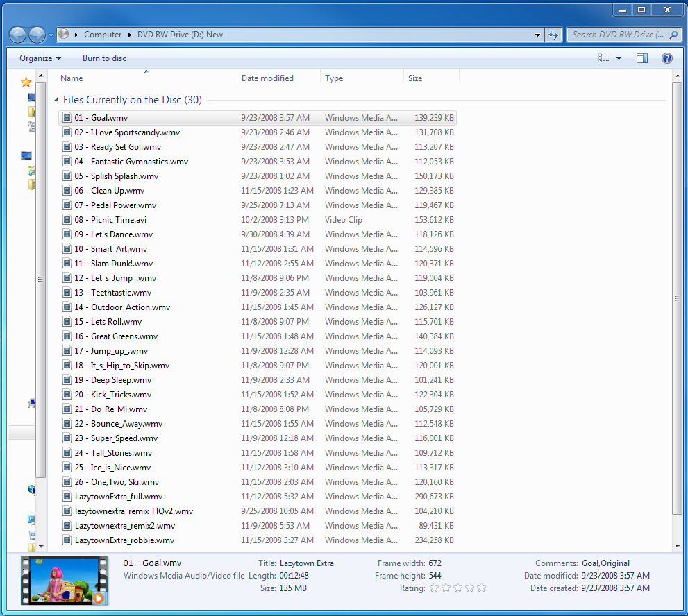Sort by the Date modified column header

click(x=267, y=78)
